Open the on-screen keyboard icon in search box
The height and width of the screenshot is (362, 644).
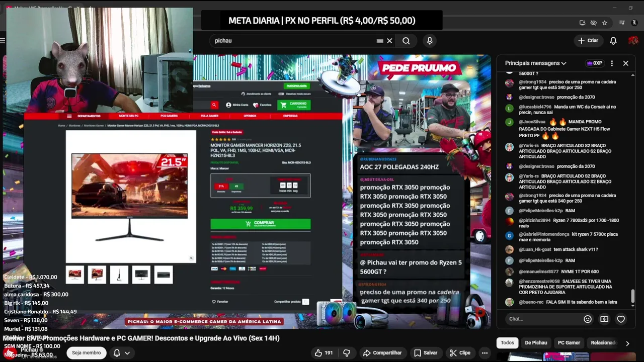[x=380, y=41]
